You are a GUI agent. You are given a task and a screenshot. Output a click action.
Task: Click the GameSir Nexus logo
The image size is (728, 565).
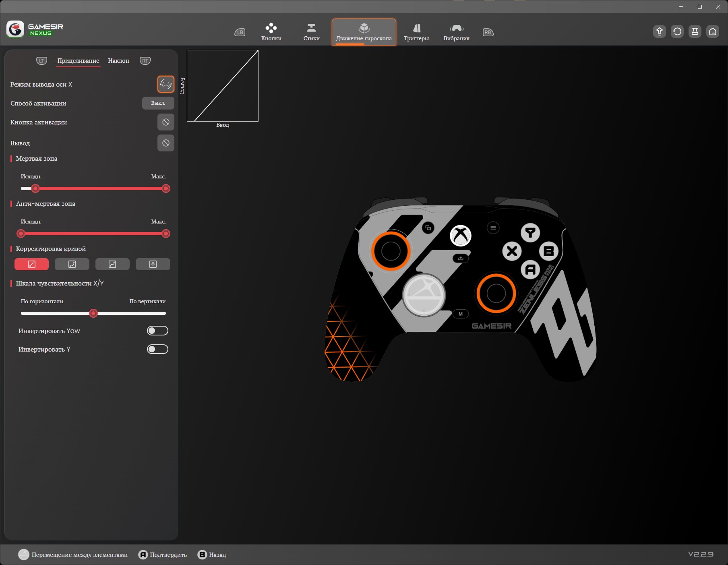coord(35,29)
